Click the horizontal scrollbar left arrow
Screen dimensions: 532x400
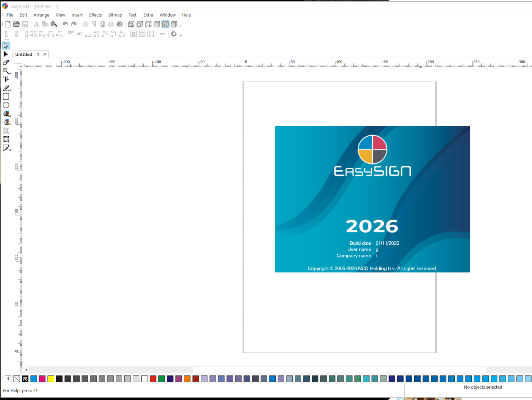pyautogui.click(x=26, y=370)
